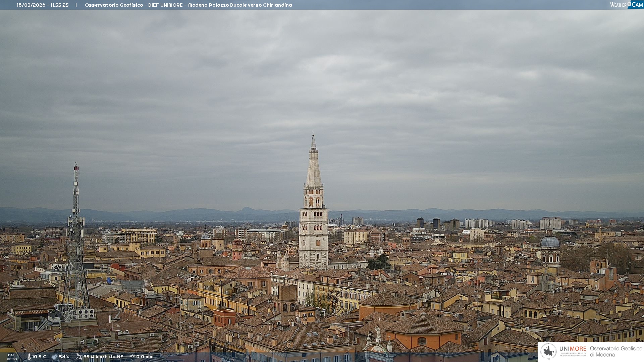Click the 35.4 km/h da NE wind reading
The height and width of the screenshot is (362, 644).
(x=103, y=357)
